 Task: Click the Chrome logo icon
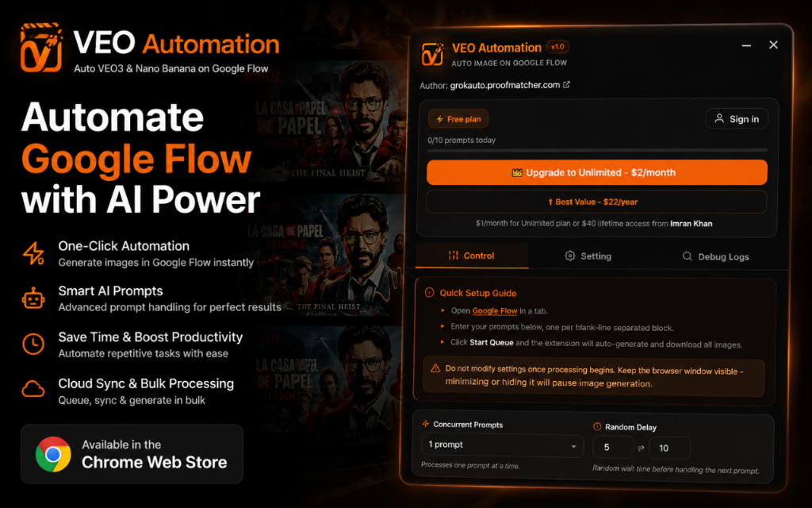tap(53, 454)
